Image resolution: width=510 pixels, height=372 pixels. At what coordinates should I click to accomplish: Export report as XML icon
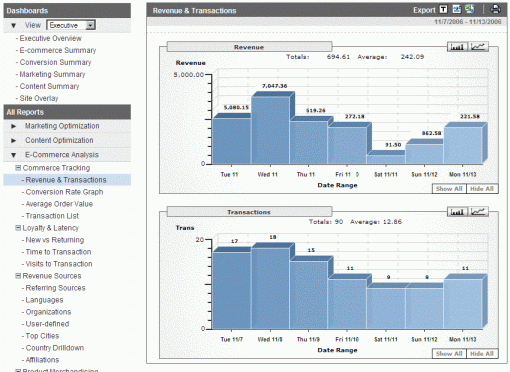click(x=457, y=9)
